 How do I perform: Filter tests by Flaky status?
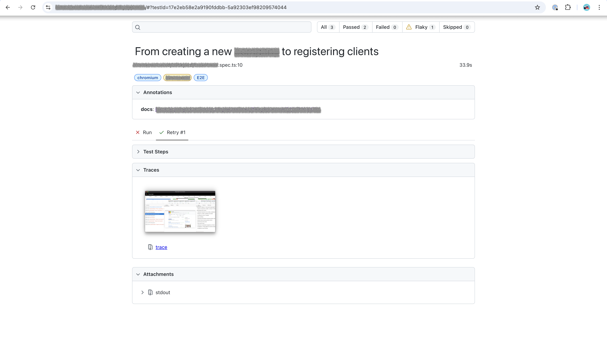click(x=421, y=27)
